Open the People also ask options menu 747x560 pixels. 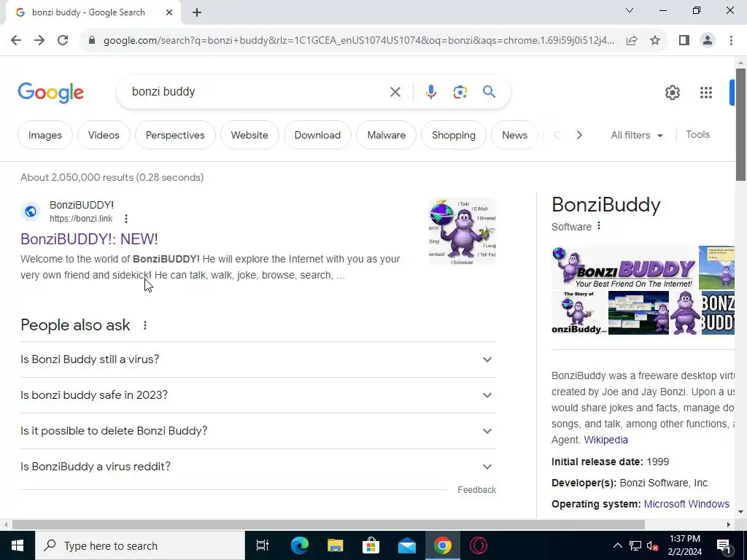(145, 325)
